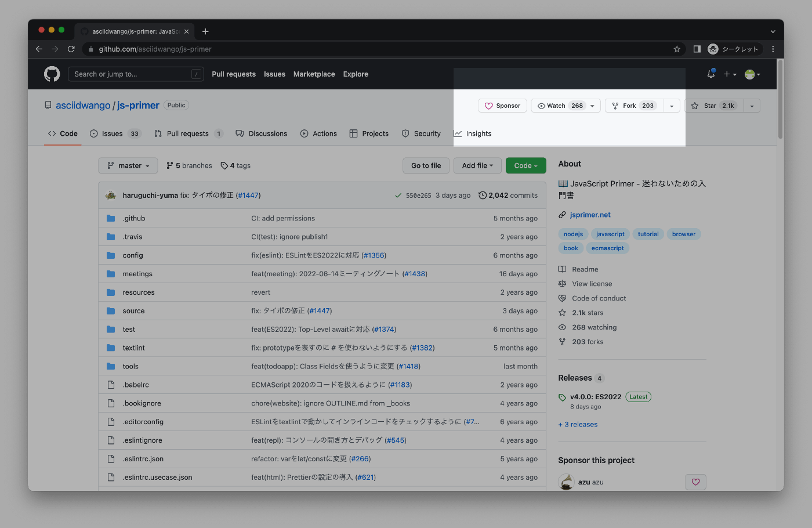The image size is (812, 528).
Task: Click folder icon of the meetings row
Action: click(111, 274)
